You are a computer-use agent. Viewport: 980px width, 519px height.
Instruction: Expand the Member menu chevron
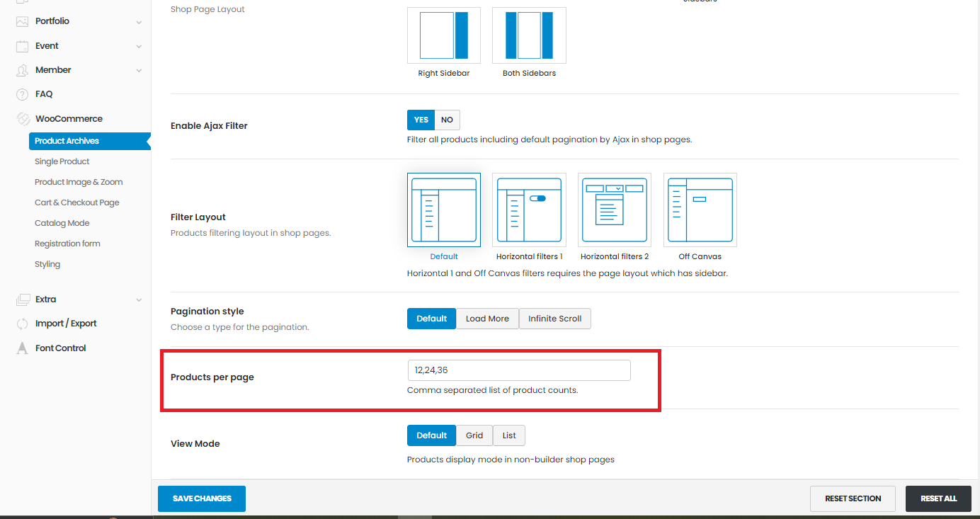point(139,71)
